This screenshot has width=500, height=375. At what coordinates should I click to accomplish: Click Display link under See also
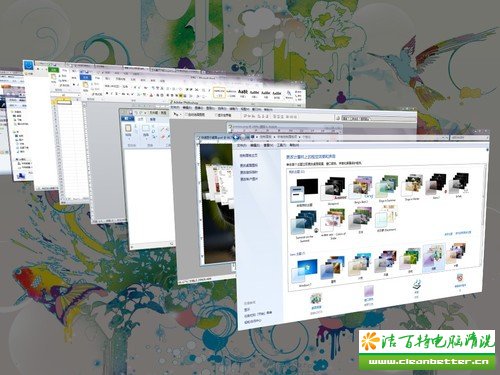tap(247, 309)
